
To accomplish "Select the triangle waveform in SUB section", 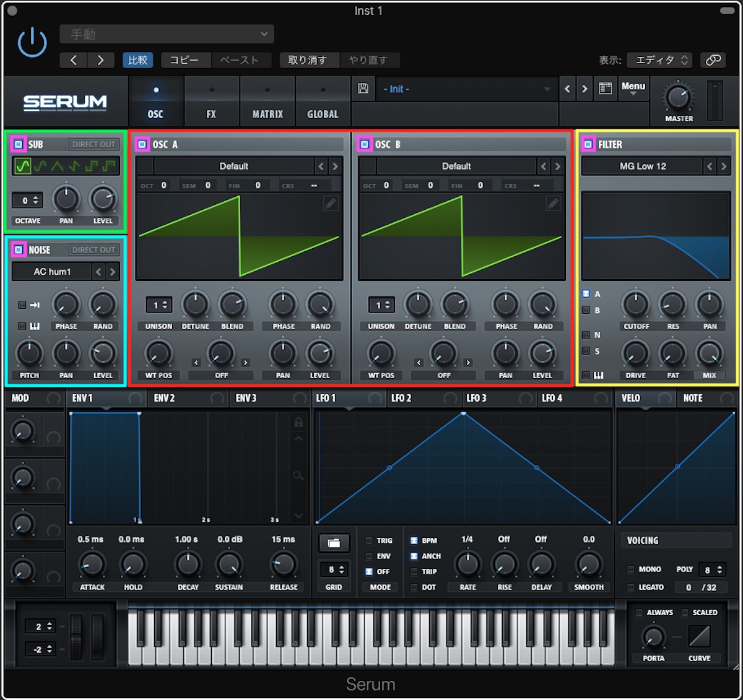I will [57, 166].
